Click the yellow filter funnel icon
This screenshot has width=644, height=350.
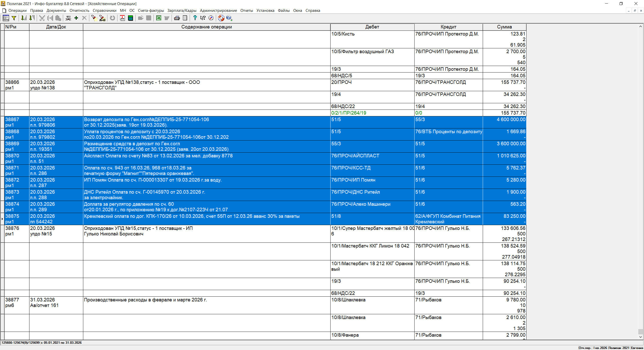[14, 18]
